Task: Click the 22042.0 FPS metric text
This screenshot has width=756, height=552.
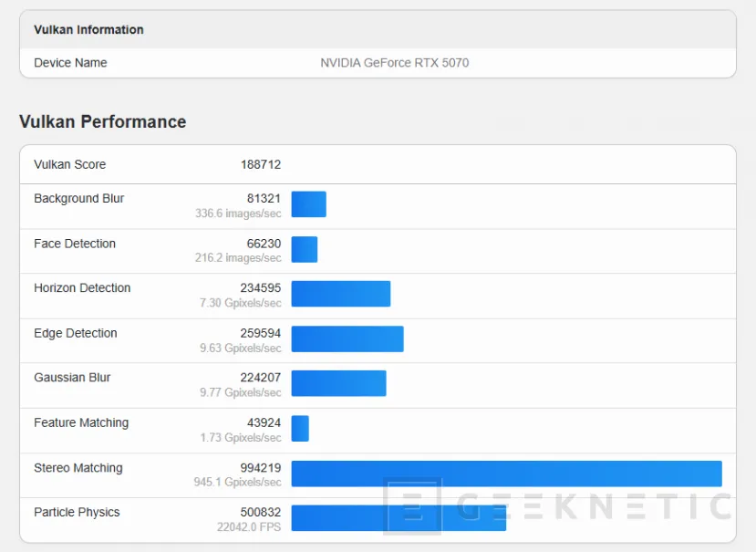Action: (x=247, y=526)
